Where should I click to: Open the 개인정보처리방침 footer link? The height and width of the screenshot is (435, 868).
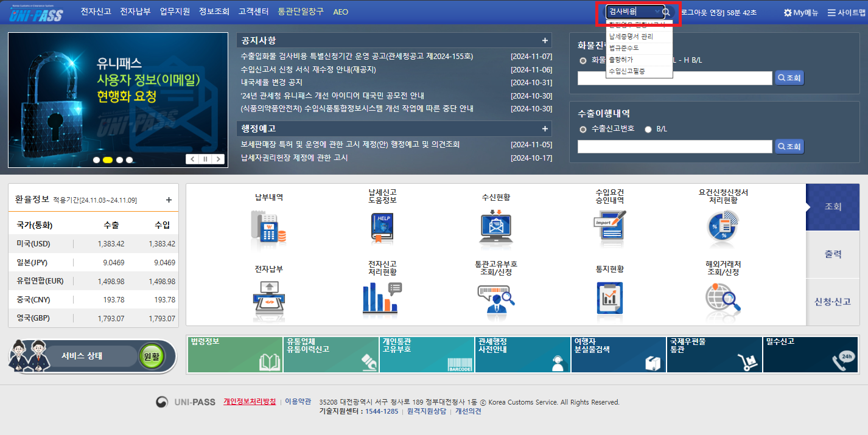pyautogui.click(x=250, y=402)
